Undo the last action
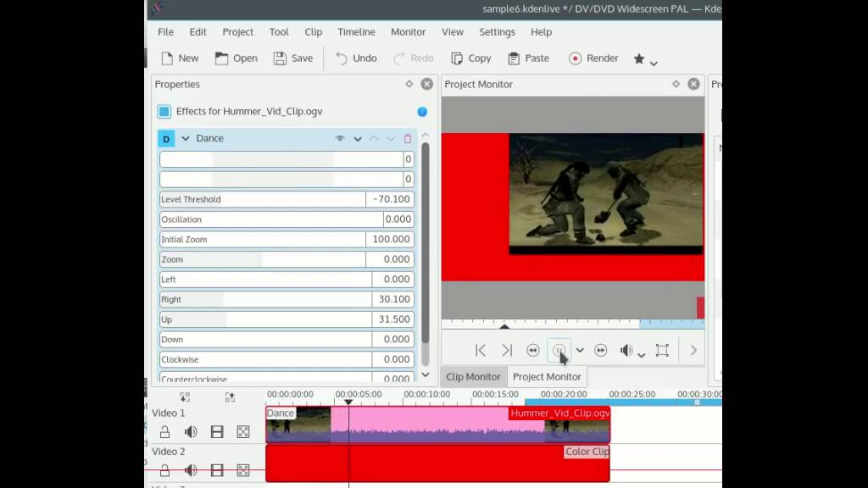 click(x=356, y=58)
